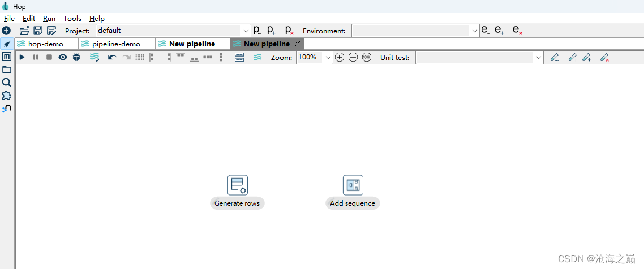Click the flask icon with down arrow
Screen dimensions: 644x269
587,58
